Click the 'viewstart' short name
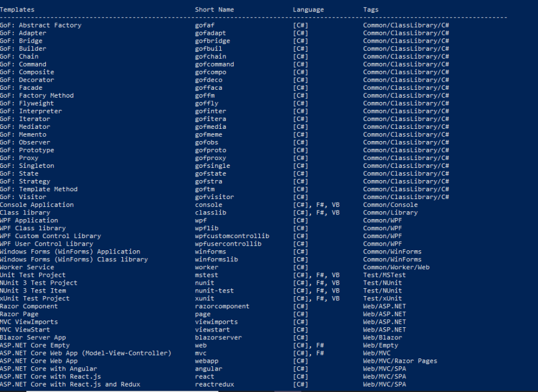Viewport: 538px width, 392px height. [213, 330]
